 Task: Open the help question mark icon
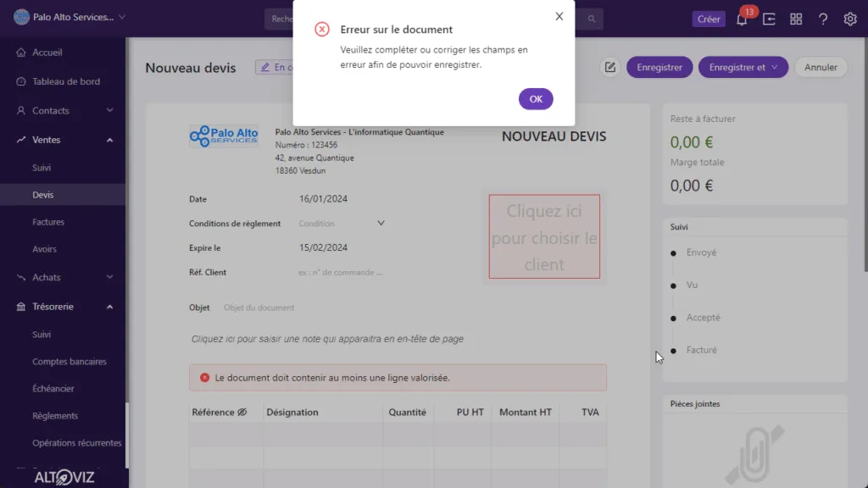pos(823,19)
